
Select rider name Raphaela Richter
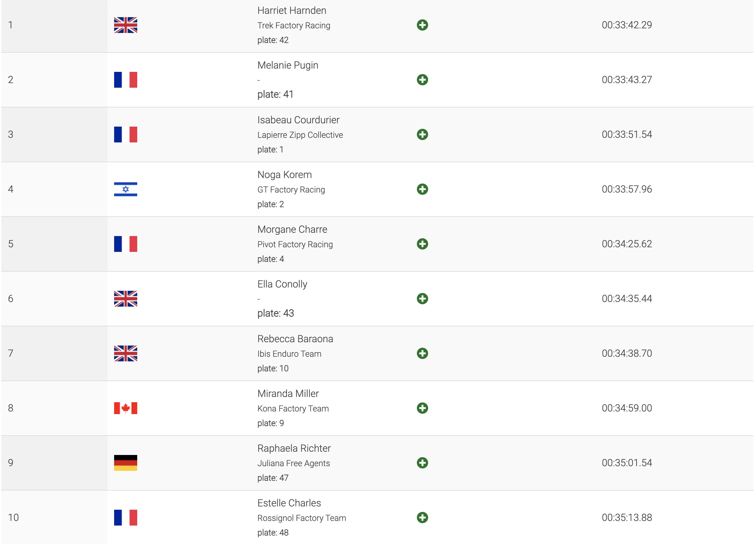pos(294,448)
